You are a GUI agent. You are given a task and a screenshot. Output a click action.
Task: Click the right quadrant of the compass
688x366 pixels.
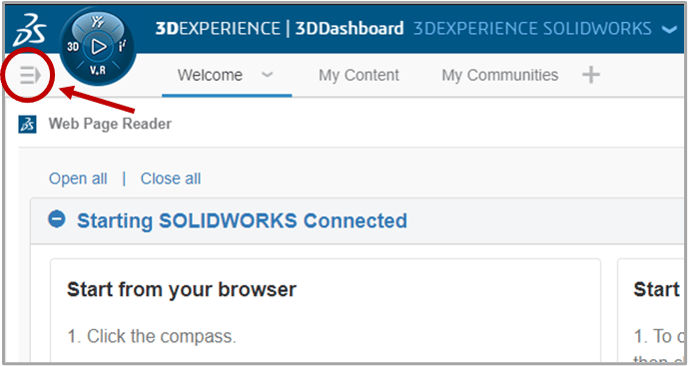pyautogui.click(x=122, y=47)
